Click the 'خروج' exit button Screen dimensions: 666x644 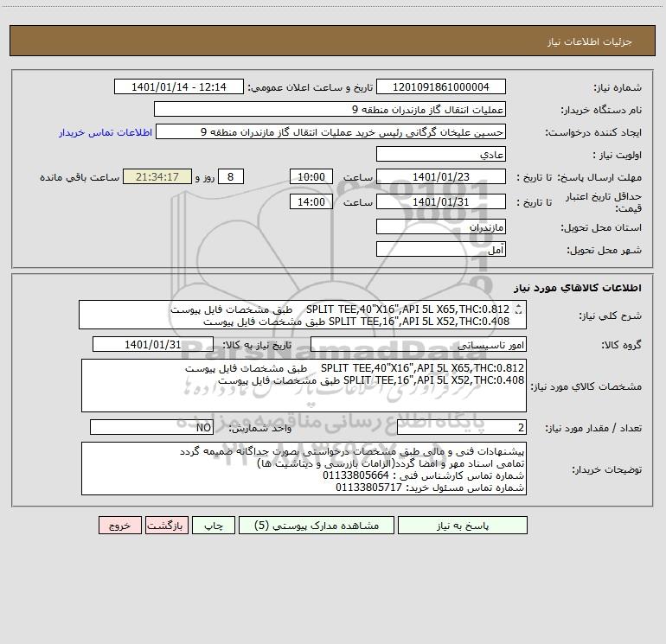119,526
